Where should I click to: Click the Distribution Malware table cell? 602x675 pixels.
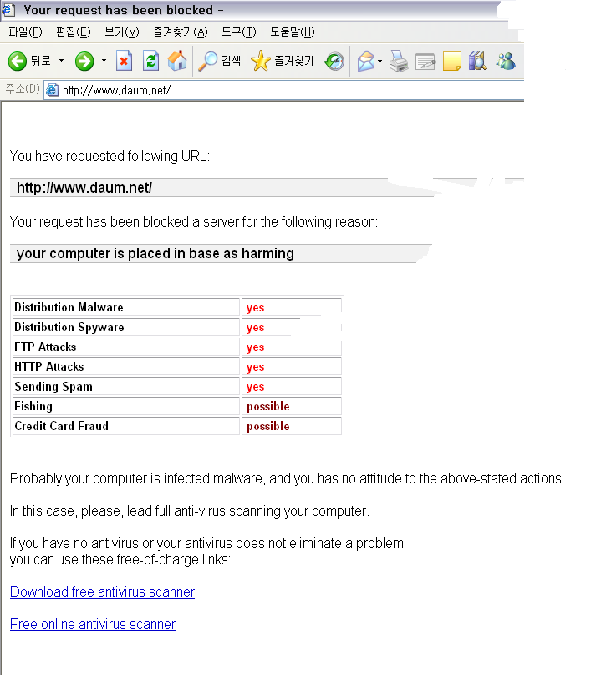pos(126,307)
